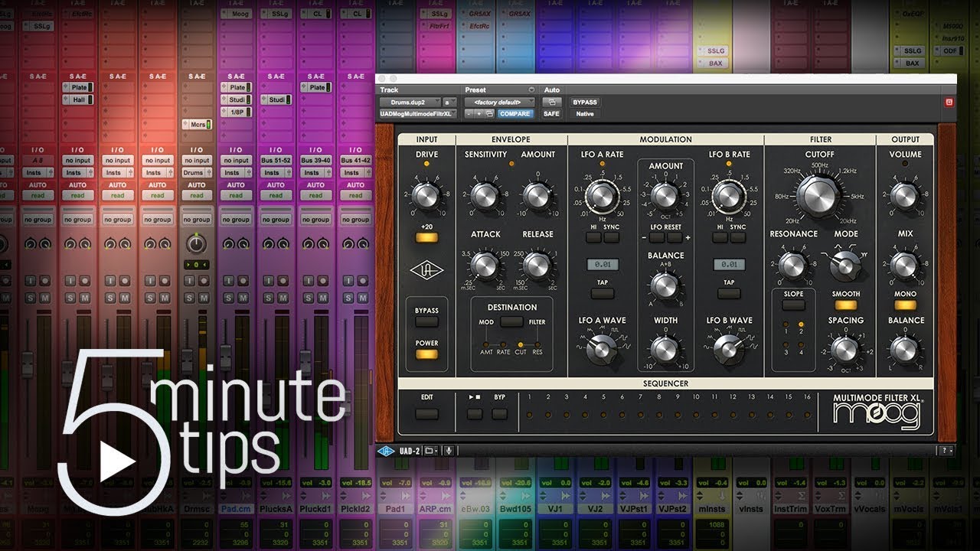The width and height of the screenshot is (980, 551).
Task: Click the LFO RESET minus button
Action: pyautogui.click(x=656, y=238)
